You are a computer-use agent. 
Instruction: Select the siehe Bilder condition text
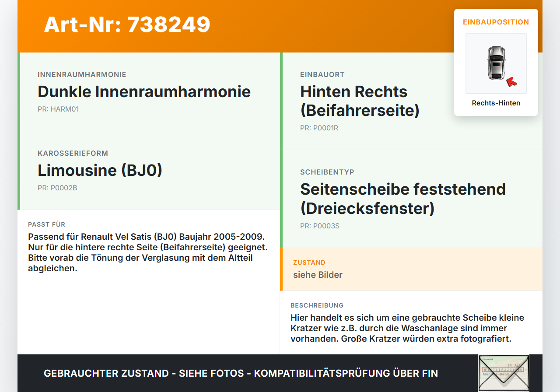[318, 275]
